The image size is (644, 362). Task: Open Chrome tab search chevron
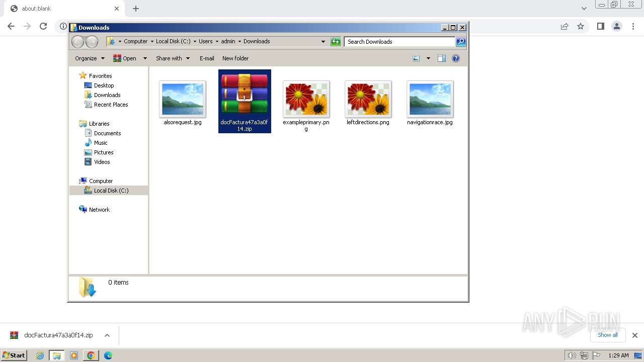(584, 9)
